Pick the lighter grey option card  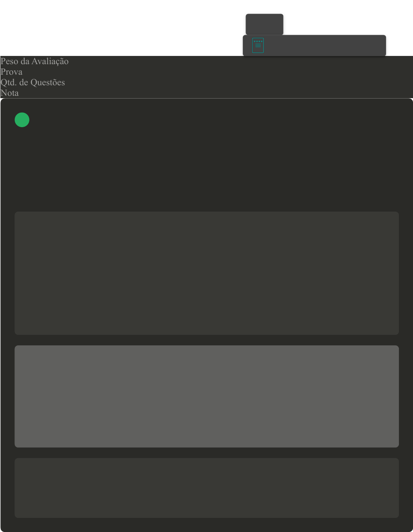point(206,396)
